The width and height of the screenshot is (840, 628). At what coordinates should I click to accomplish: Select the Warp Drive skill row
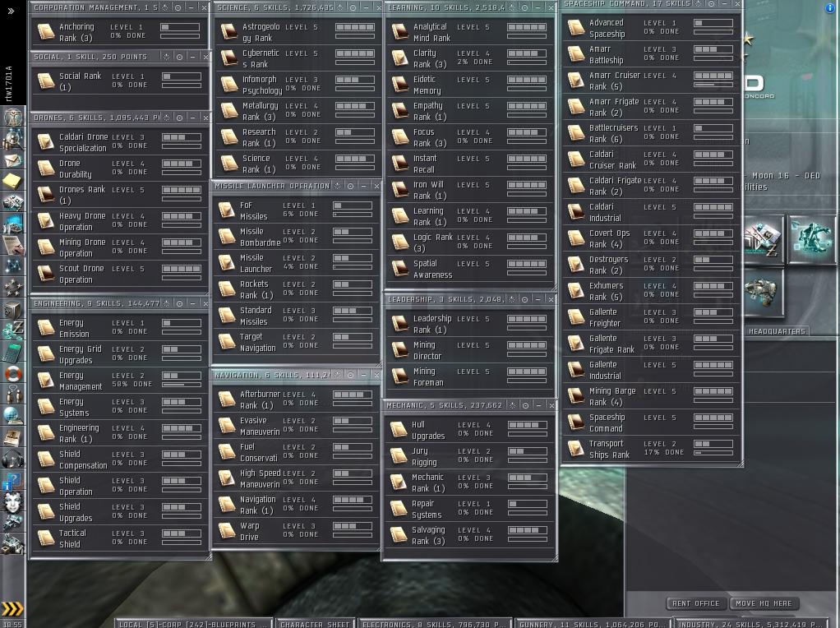tap(294, 532)
